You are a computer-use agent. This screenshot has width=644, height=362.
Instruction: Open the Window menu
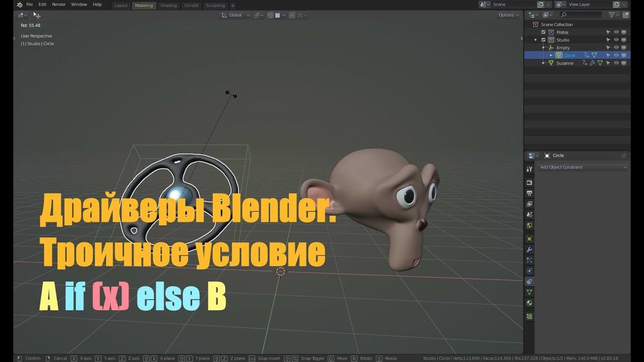(x=79, y=5)
